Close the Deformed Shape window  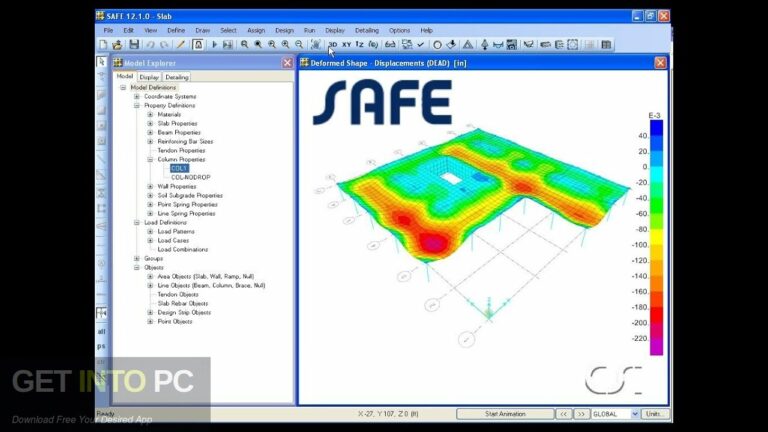tap(660, 63)
